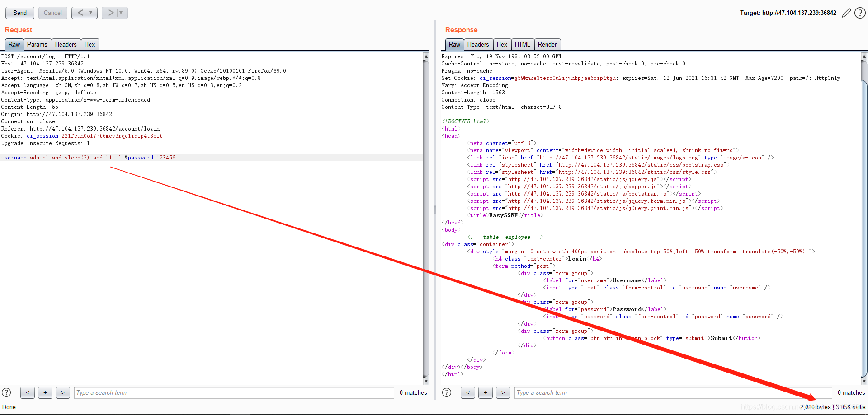Switch to the Request Params tab
Viewport: 868px width, 415px height.
(x=37, y=44)
